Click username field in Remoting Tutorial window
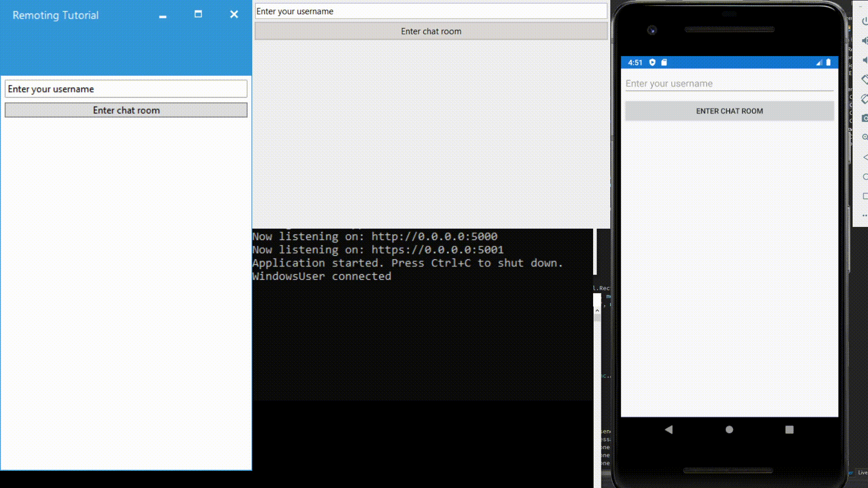The width and height of the screenshot is (868, 488). [x=126, y=89]
